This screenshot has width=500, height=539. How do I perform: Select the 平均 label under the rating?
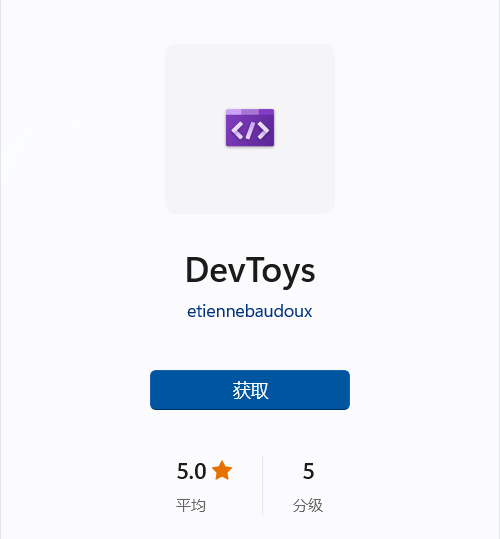coord(191,505)
